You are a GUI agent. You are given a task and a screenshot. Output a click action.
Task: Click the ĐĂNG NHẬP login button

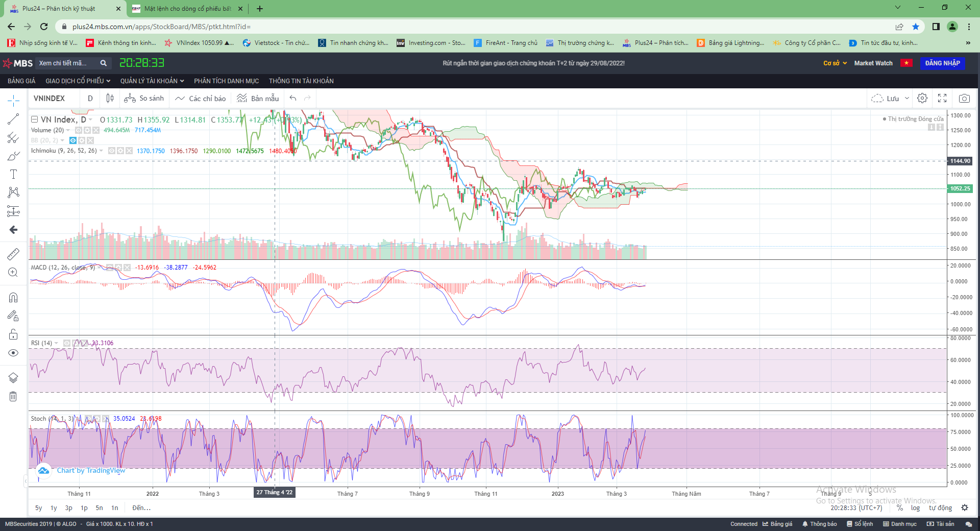(942, 63)
